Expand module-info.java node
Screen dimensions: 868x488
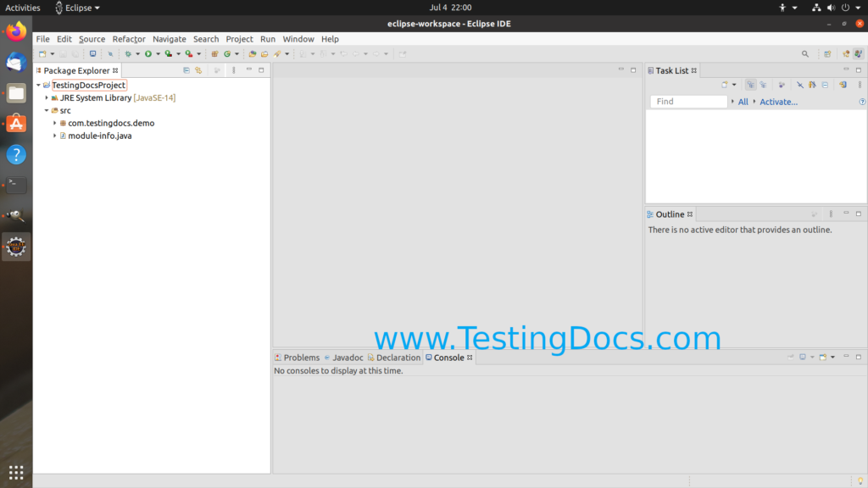pyautogui.click(x=54, y=136)
